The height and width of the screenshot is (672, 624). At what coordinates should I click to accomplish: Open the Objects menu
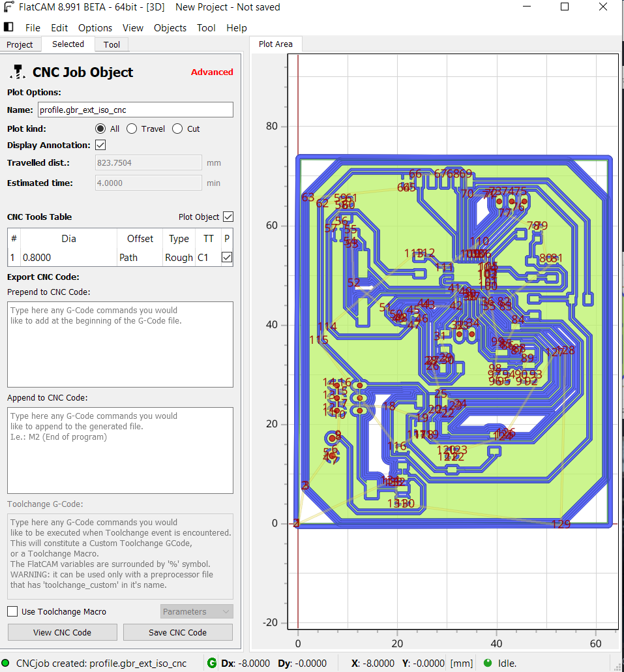[170, 28]
